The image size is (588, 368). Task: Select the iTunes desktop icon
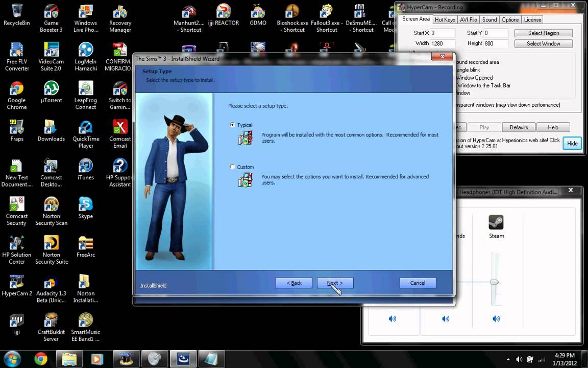point(86,169)
